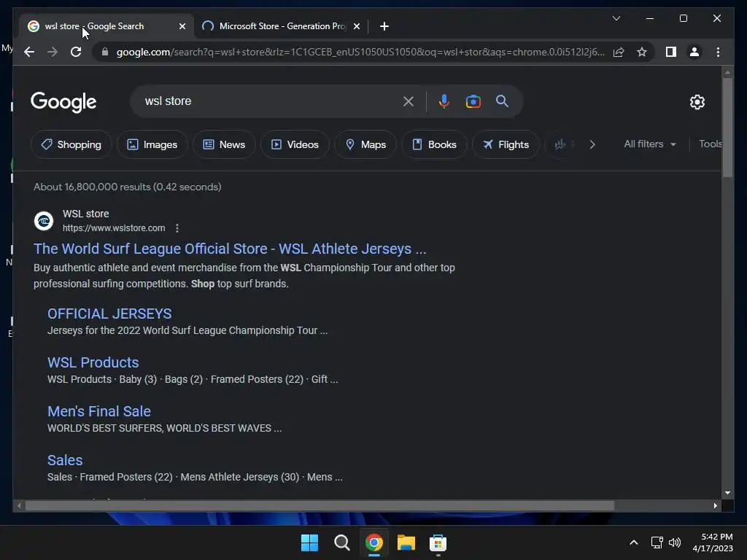The width and height of the screenshot is (747, 560).
Task: Filter results by Shopping
Action: click(71, 144)
